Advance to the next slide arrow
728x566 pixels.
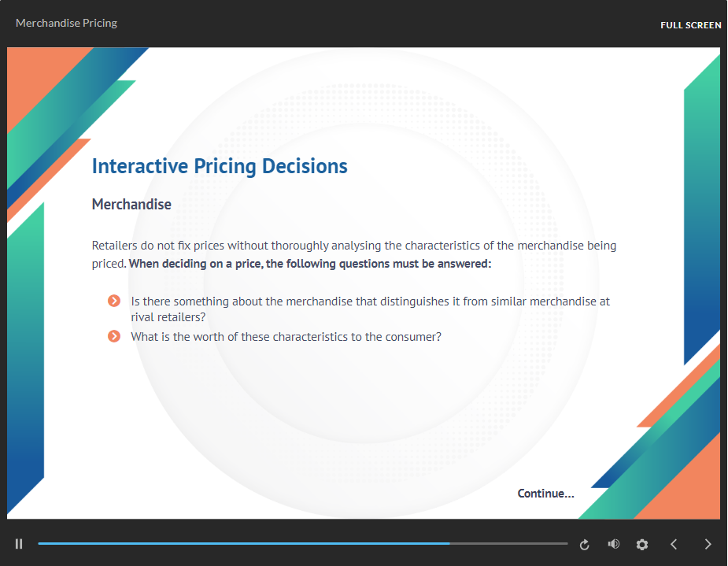708,544
